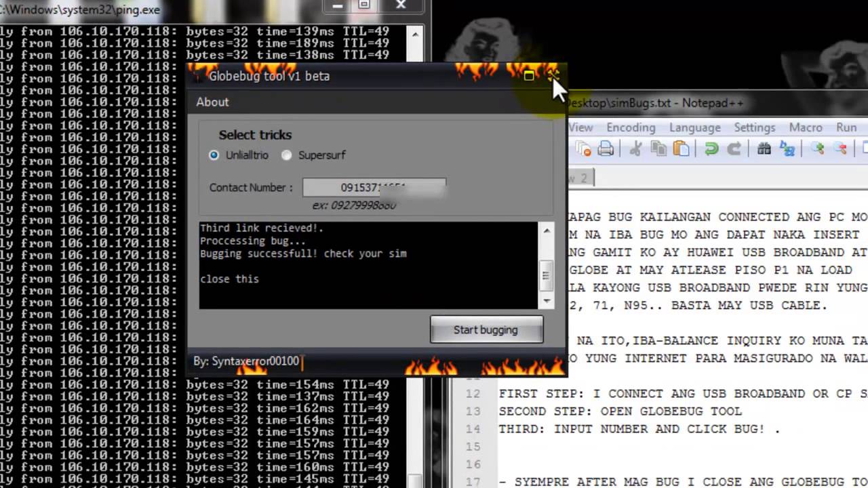Open Replace icon in Notepad++ toolbar
Image resolution: width=868 pixels, height=488 pixels.
[x=787, y=148]
